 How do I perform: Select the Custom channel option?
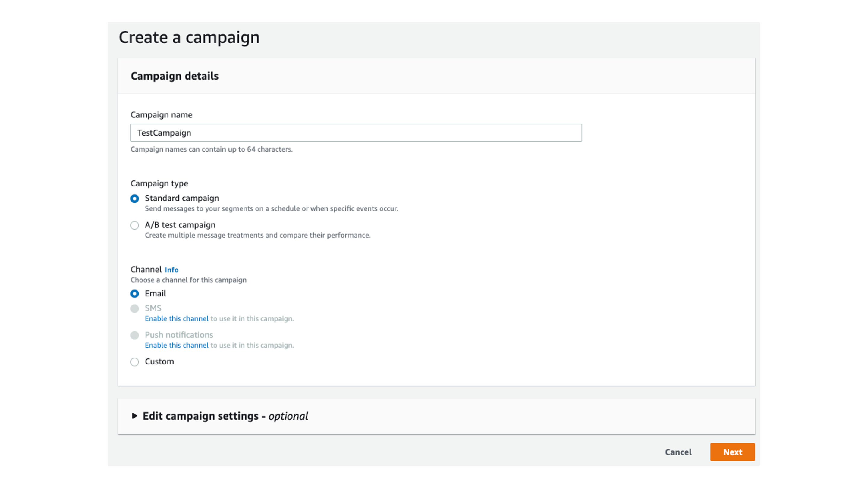point(134,362)
